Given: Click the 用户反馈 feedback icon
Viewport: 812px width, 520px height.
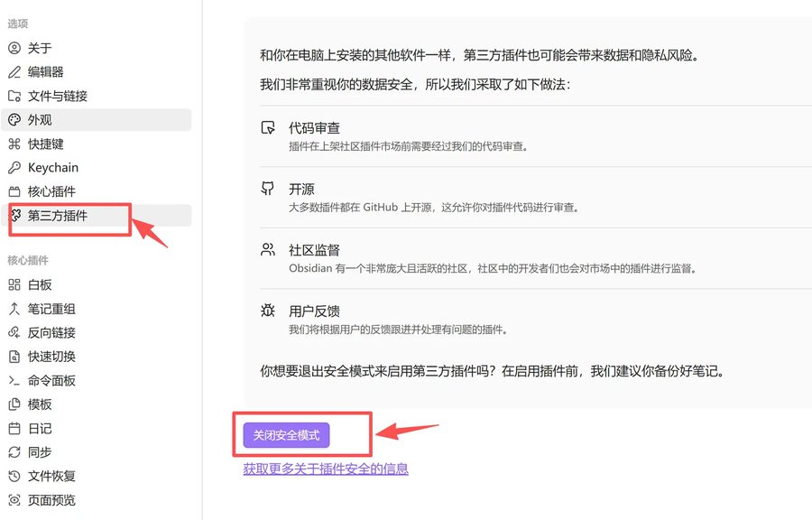Looking at the screenshot, I should pyautogui.click(x=267, y=310).
